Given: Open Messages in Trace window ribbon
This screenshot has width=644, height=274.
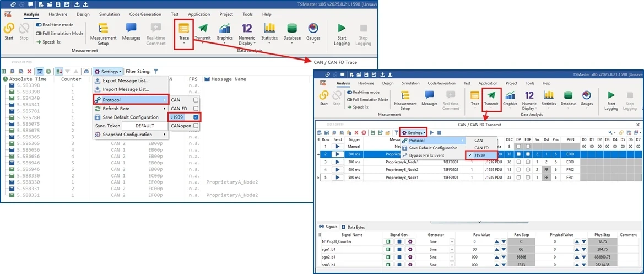Looking at the screenshot, I should tap(132, 31).
